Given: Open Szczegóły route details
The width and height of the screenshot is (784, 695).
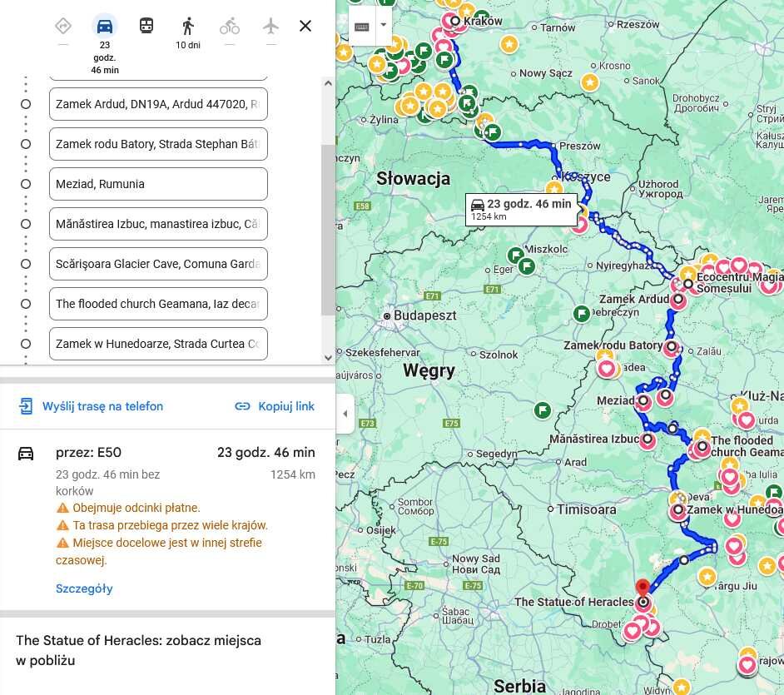Looking at the screenshot, I should 84,588.
